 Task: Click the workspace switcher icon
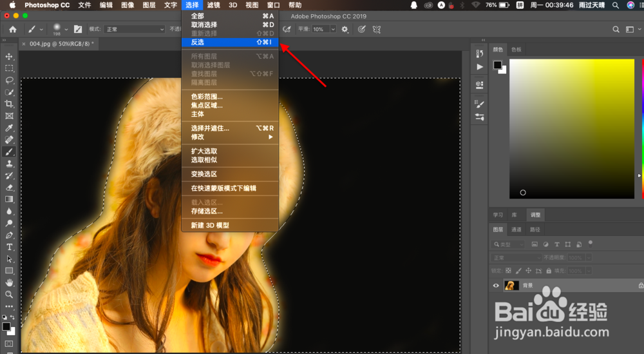630,29
